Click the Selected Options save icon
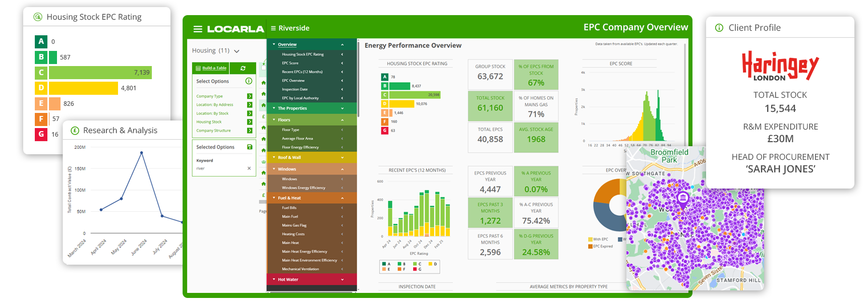Image resolution: width=868 pixels, height=304 pixels. (250, 147)
